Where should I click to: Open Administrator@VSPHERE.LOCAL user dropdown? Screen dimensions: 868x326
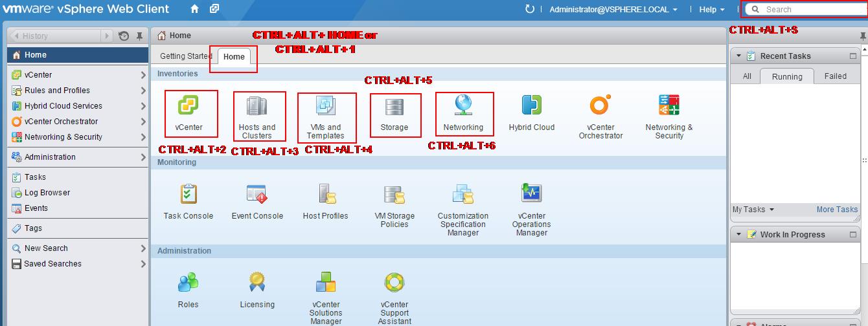pos(613,10)
